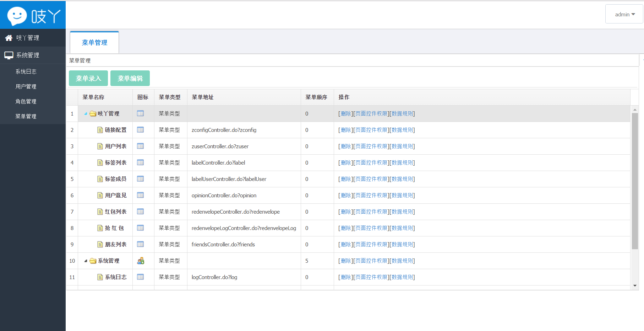The image size is (644, 331).
Task: Click the table icon in row 1 图标 column
Action: 141,114
